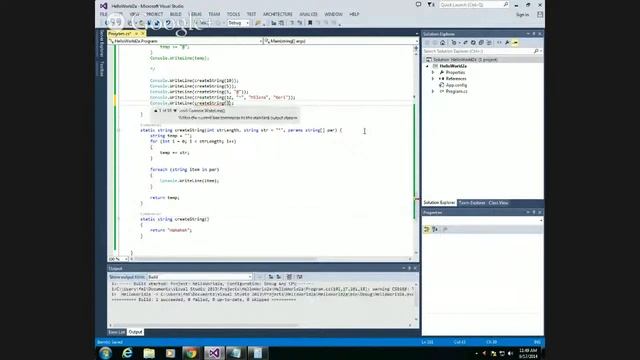Open the Toolbox side tab at left
Image resolution: width=640 pixels, height=360 pixels.
point(102,69)
